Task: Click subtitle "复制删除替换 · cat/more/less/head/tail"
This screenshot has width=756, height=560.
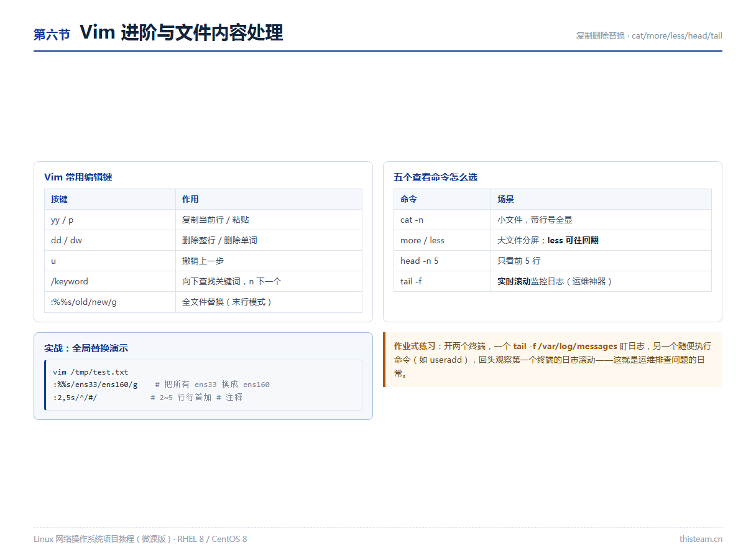Action: click(649, 35)
